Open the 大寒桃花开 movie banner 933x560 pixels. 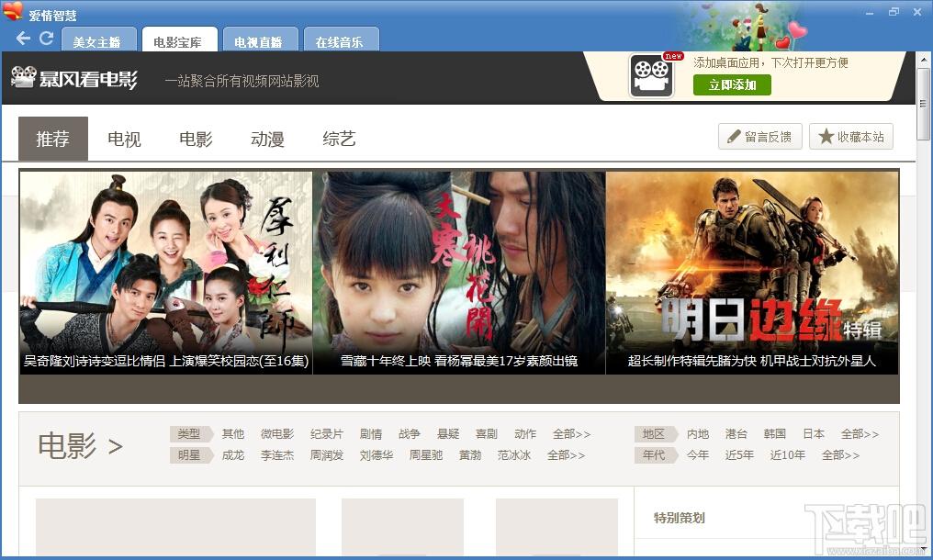pyautogui.click(x=459, y=273)
